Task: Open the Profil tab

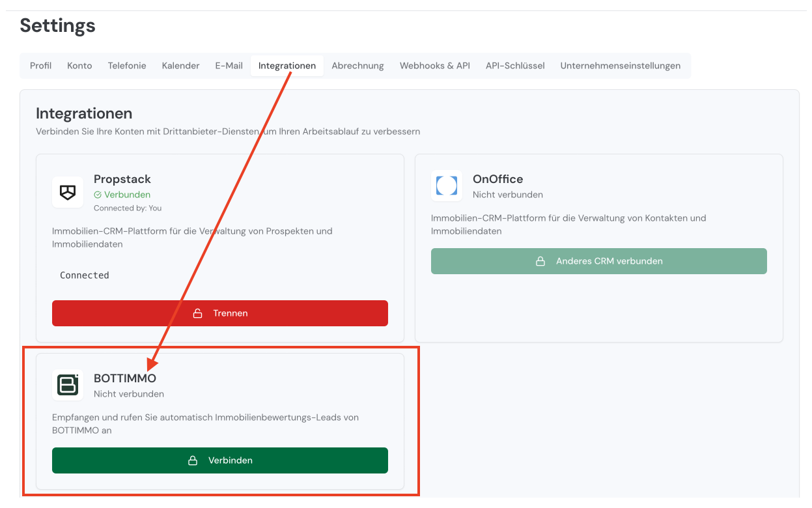Action: (x=41, y=66)
